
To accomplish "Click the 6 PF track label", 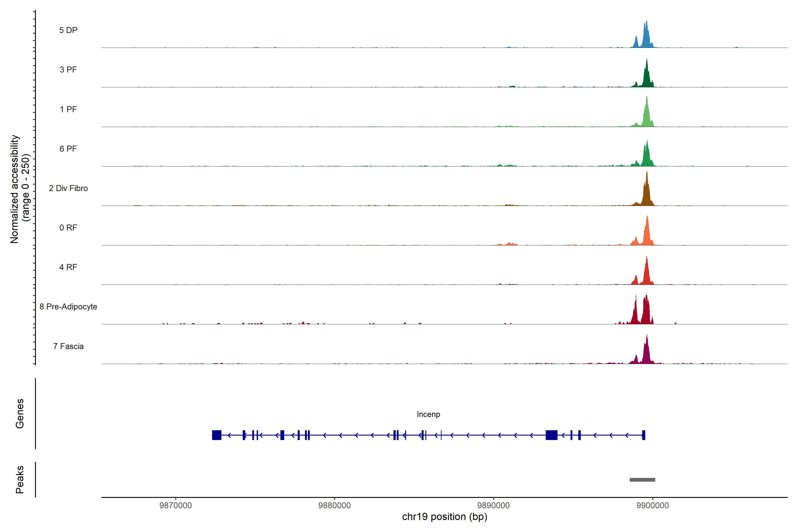I will pos(68,149).
